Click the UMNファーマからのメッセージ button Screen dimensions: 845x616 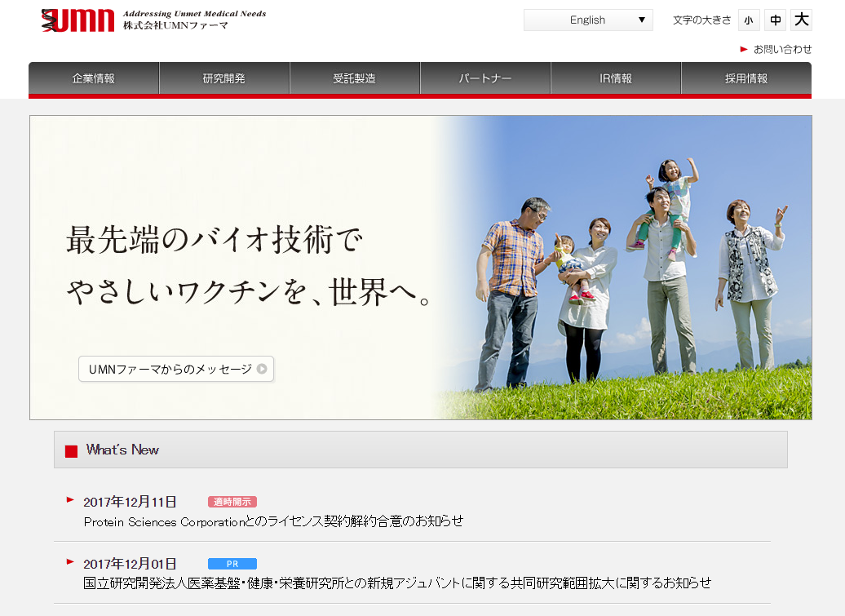tap(176, 369)
